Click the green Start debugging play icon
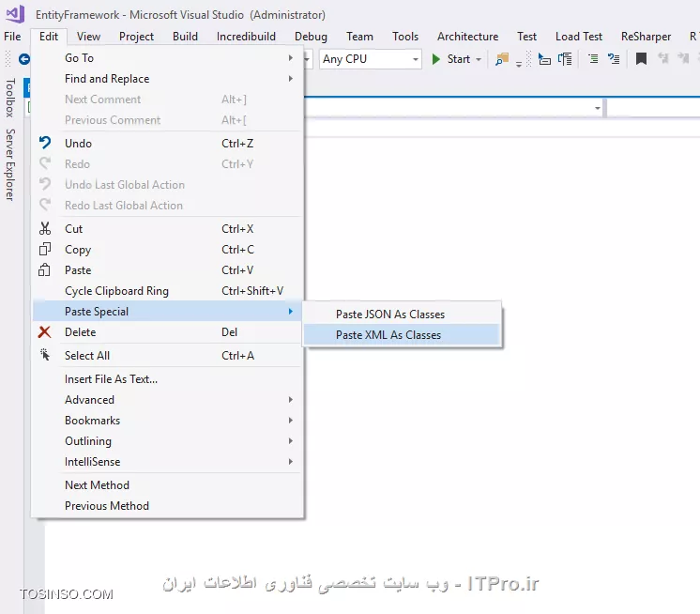The height and width of the screenshot is (614, 700). tap(436, 59)
